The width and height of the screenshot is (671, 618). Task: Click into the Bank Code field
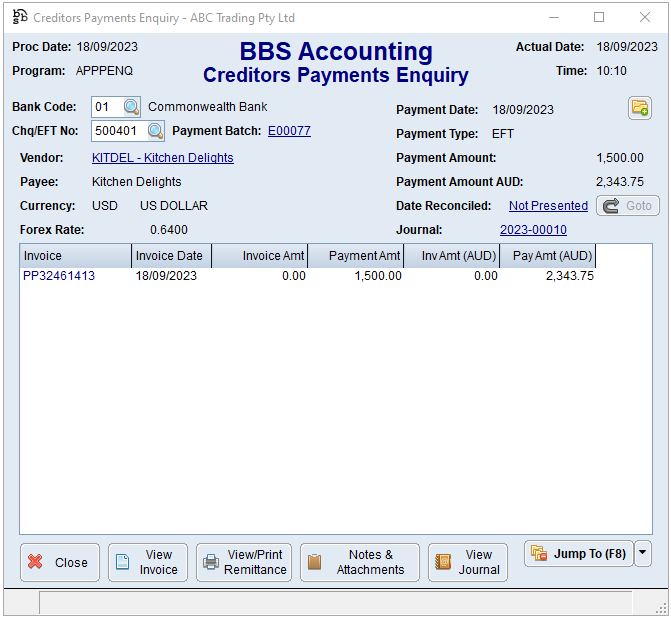pos(105,107)
